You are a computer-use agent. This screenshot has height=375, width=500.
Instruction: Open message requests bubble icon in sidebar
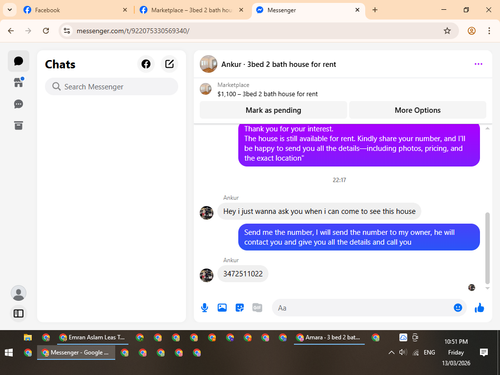point(18,104)
